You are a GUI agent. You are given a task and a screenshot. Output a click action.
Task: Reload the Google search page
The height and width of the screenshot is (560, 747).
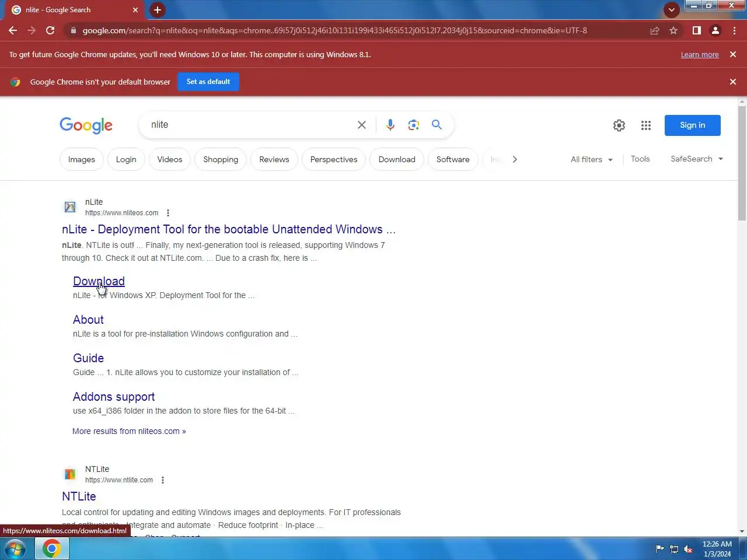[50, 30]
